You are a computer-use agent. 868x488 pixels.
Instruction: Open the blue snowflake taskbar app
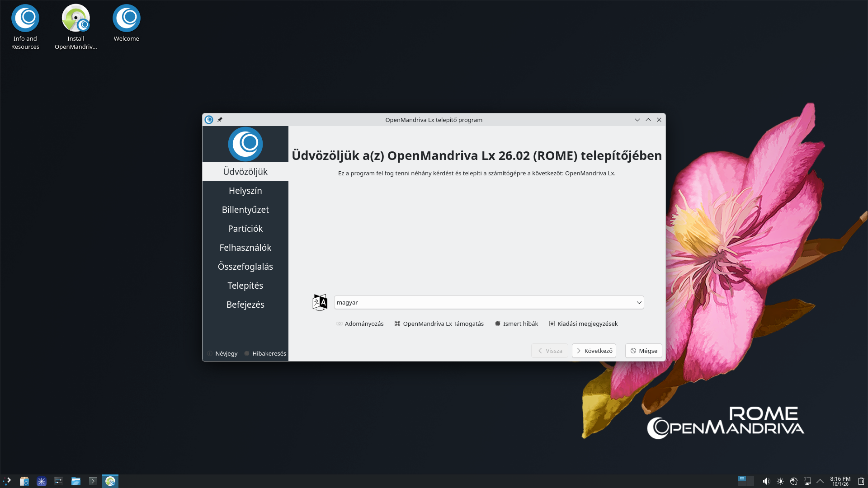click(x=42, y=481)
